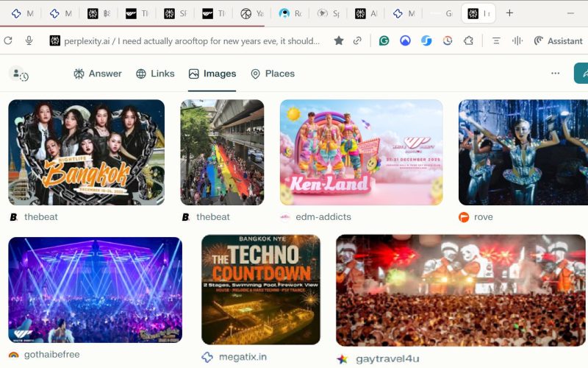Switch to the 'G' browser tab
The height and width of the screenshot is (368, 588).
click(442, 13)
